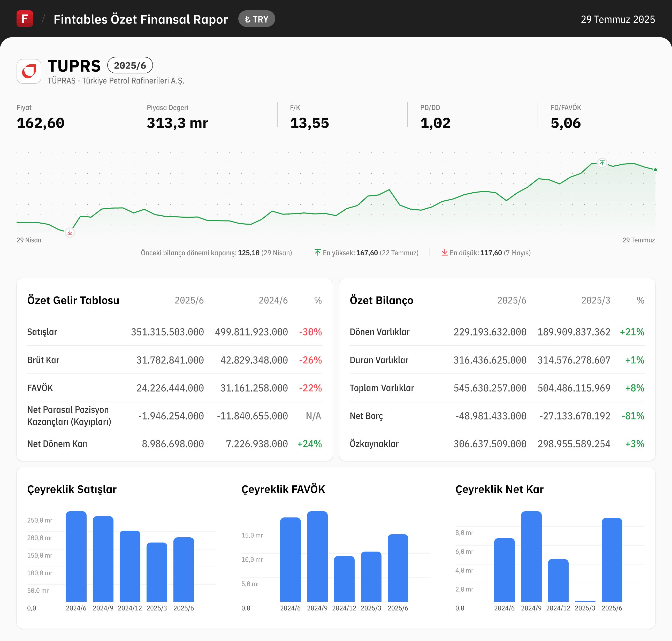
Task: Click Özkaynaklar change +3%
Action: pyautogui.click(x=635, y=444)
